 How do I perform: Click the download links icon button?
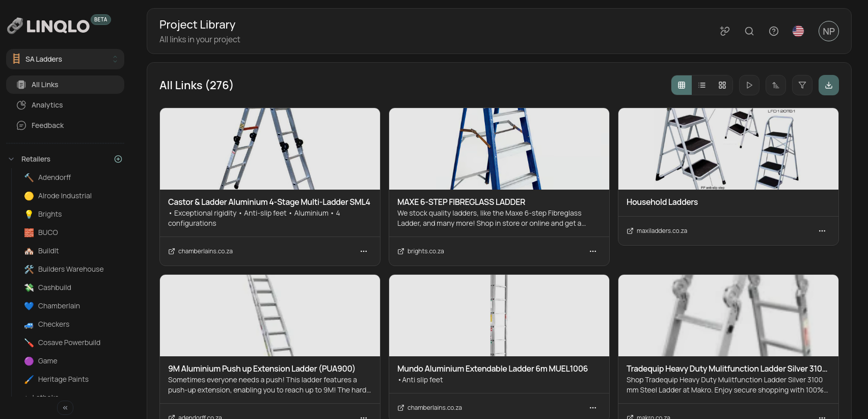[828, 85]
